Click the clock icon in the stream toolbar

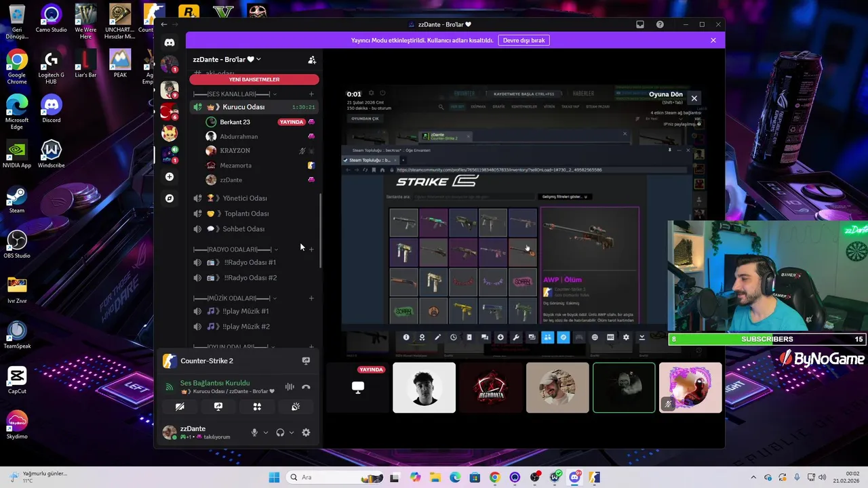[x=454, y=337]
